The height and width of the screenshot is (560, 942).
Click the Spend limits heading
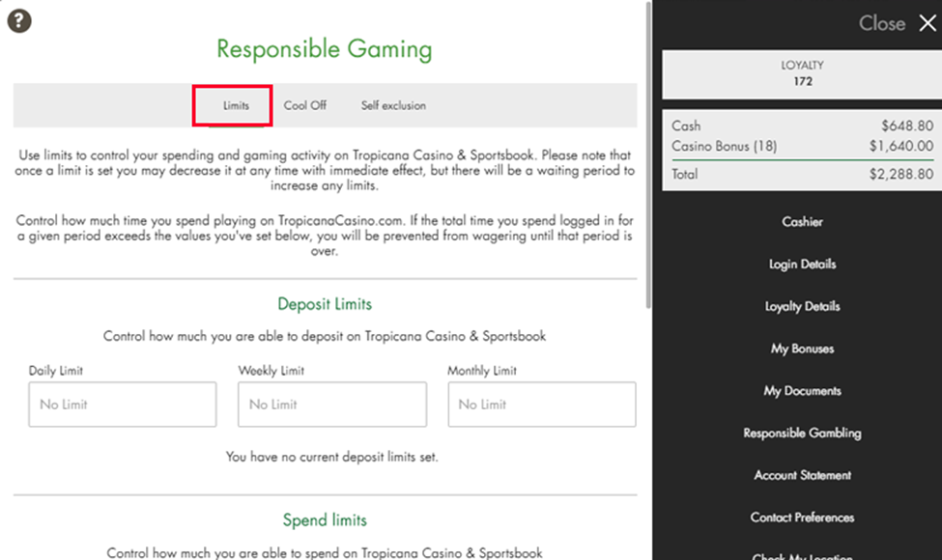(325, 520)
